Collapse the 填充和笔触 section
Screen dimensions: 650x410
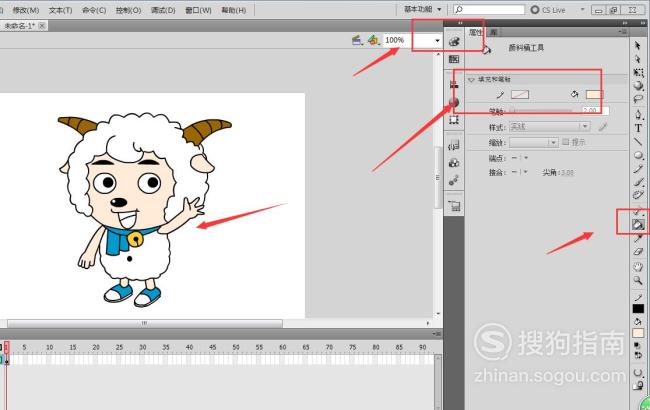click(x=471, y=80)
